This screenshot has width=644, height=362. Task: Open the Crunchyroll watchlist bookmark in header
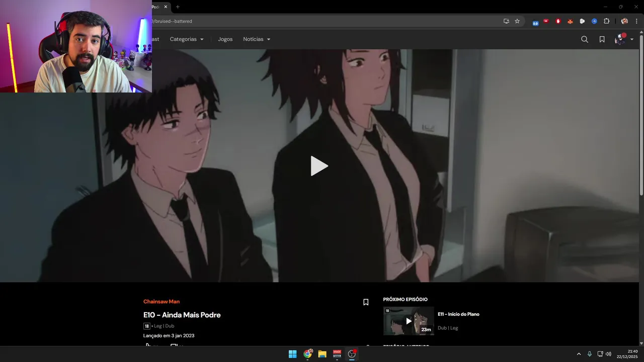(602, 39)
